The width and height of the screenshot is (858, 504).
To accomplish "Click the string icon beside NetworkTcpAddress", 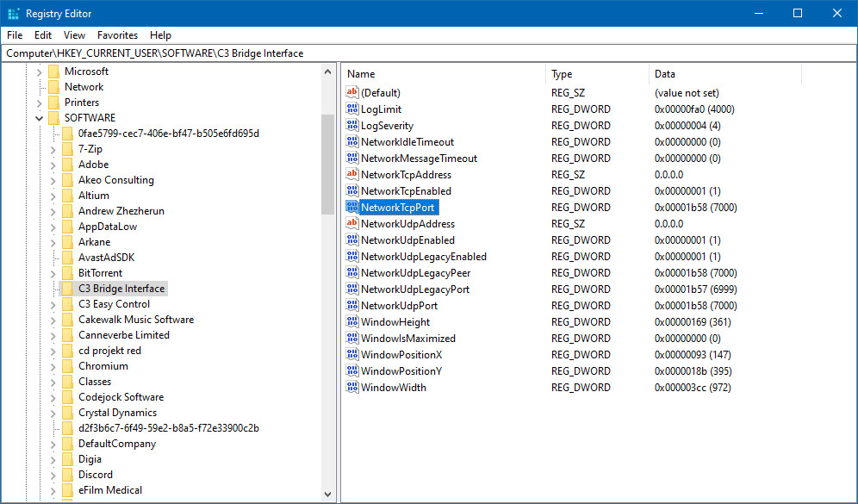I will click(x=351, y=175).
